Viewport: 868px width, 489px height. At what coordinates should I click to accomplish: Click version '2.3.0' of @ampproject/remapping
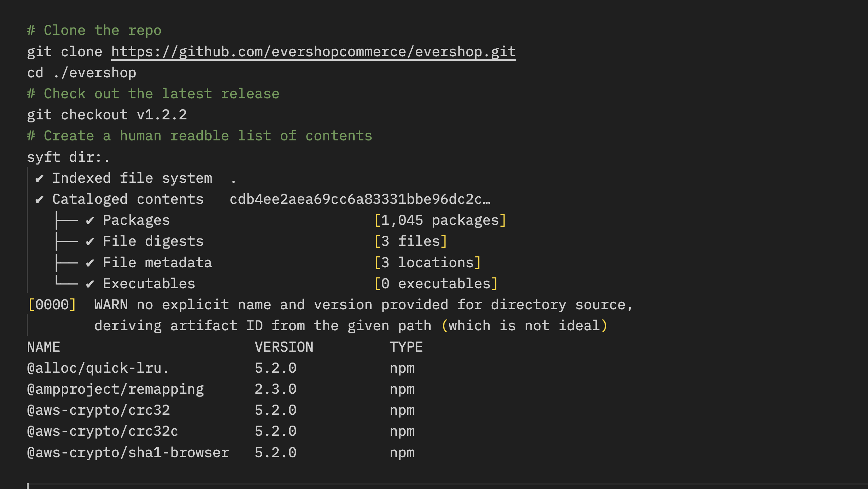276,389
